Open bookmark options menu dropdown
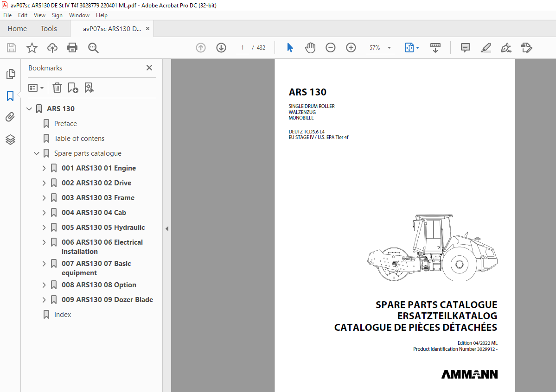This screenshot has width=556, height=392. tap(36, 88)
